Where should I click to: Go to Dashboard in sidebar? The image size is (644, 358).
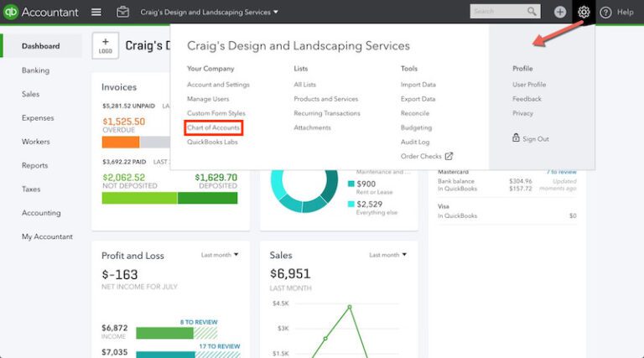pyautogui.click(x=40, y=46)
